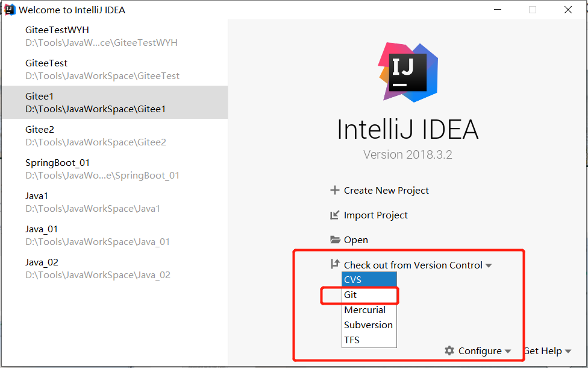Open recent project GiteeTestWYH
This screenshot has height=368, width=588.
[114, 36]
